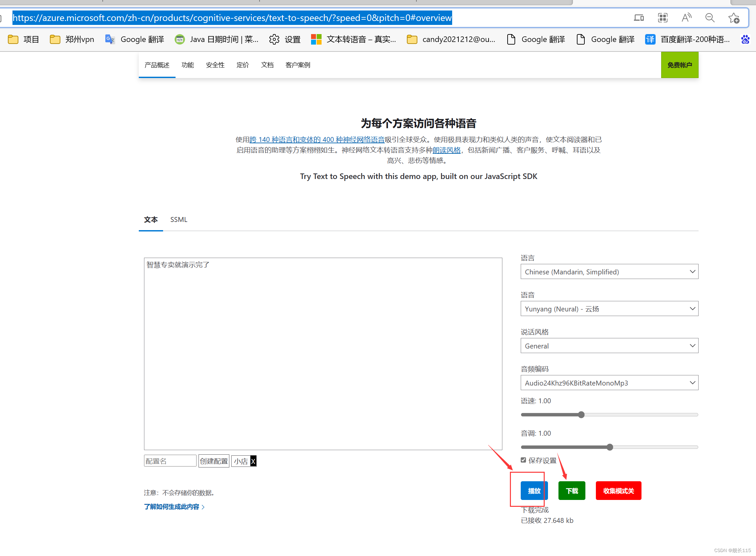Switch to the SSML tab
This screenshot has width=756, height=556.
(178, 220)
